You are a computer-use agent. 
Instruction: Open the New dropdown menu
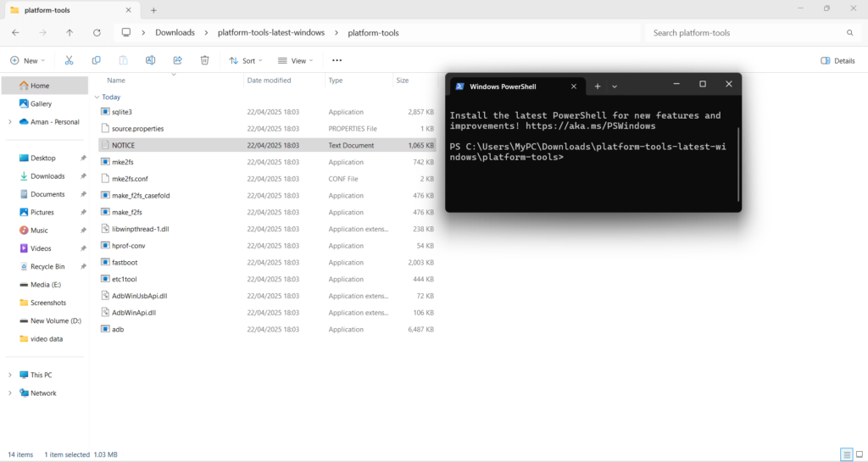coord(27,60)
